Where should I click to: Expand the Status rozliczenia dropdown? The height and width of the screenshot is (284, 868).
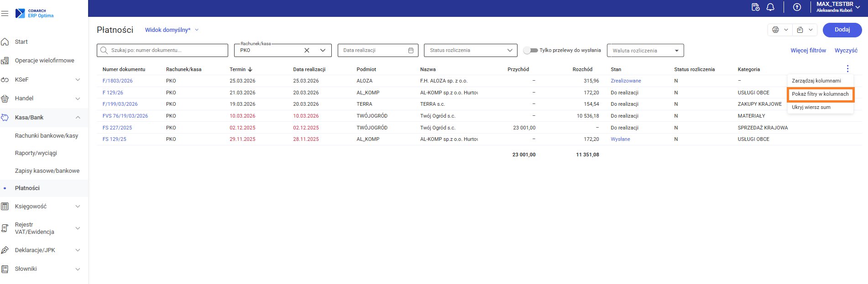509,51
